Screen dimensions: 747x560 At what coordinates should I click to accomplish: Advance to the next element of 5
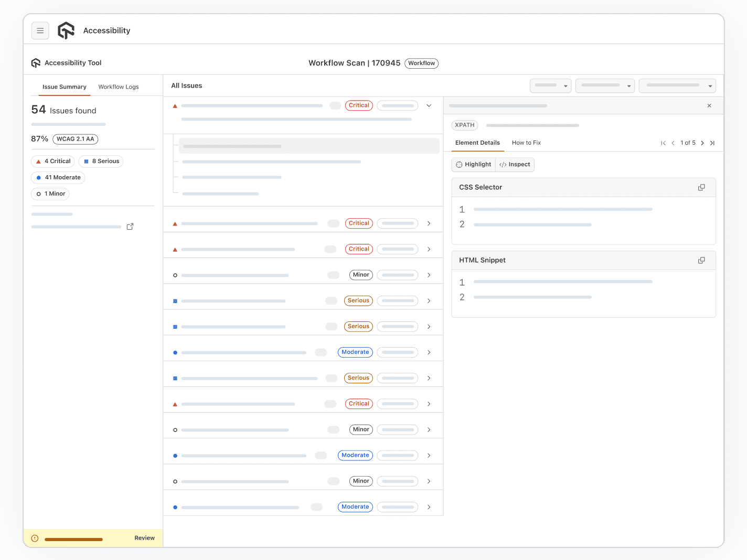click(x=702, y=143)
